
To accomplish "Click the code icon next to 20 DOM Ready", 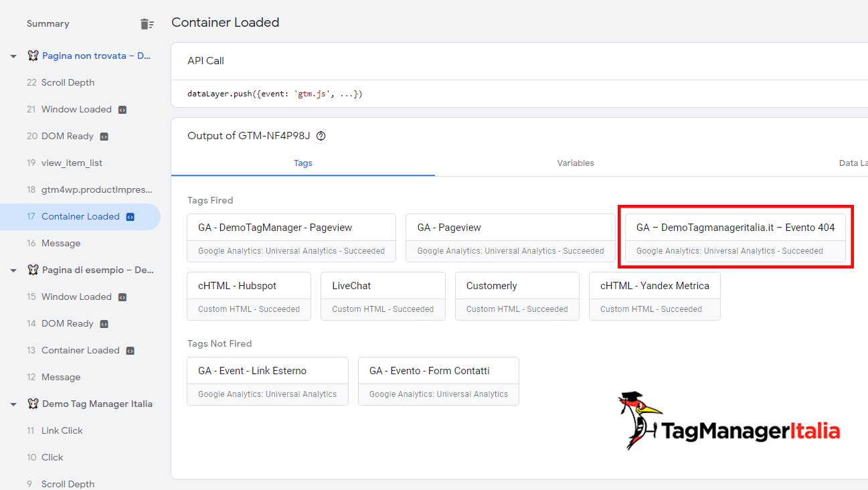I will [104, 136].
